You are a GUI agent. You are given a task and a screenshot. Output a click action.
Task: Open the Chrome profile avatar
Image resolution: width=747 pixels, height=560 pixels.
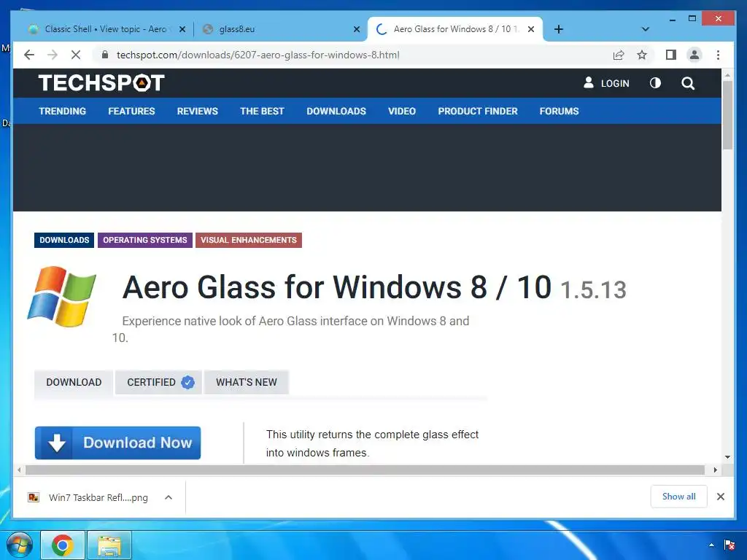pos(694,55)
